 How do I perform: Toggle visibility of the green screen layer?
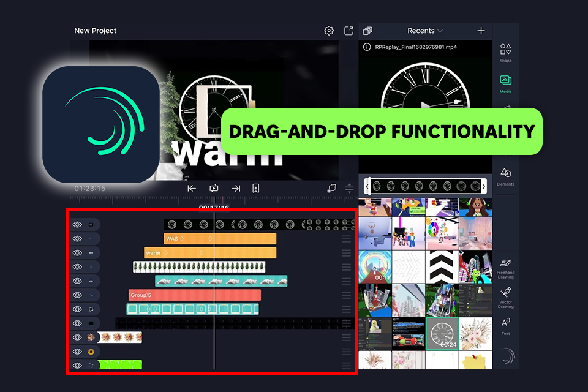[x=77, y=366]
